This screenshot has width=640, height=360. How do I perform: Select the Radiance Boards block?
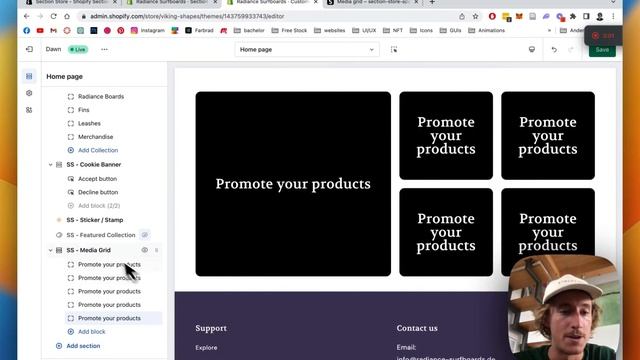coord(101,97)
